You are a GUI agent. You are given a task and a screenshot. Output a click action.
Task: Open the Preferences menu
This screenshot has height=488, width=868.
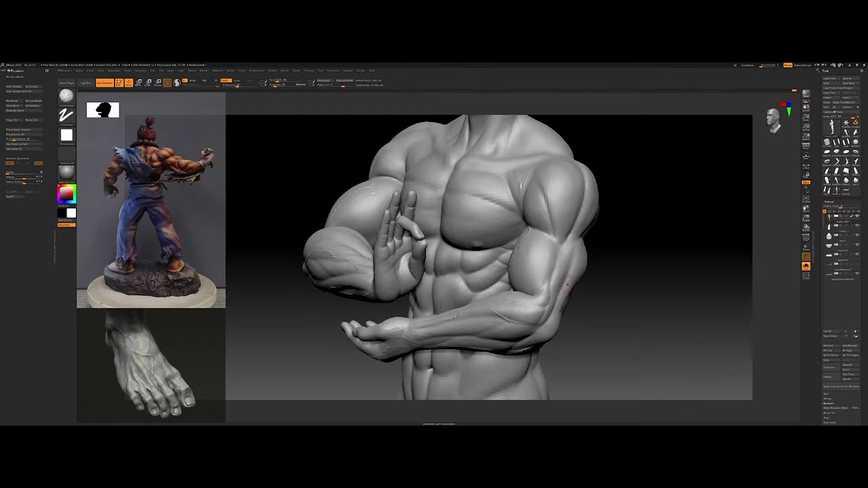point(256,70)
